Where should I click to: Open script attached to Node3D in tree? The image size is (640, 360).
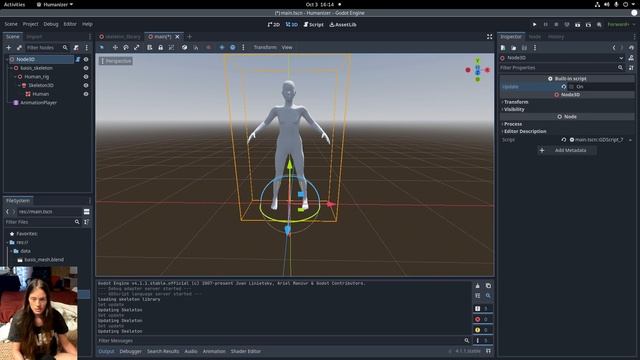pyautogui.click(x=78, y=59)
